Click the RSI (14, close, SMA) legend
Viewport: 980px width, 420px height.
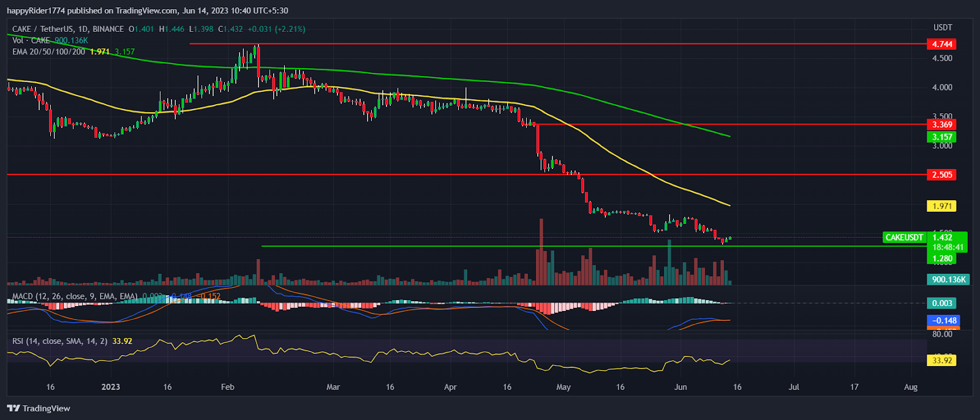pyautogui.click(x=60, y=341)
